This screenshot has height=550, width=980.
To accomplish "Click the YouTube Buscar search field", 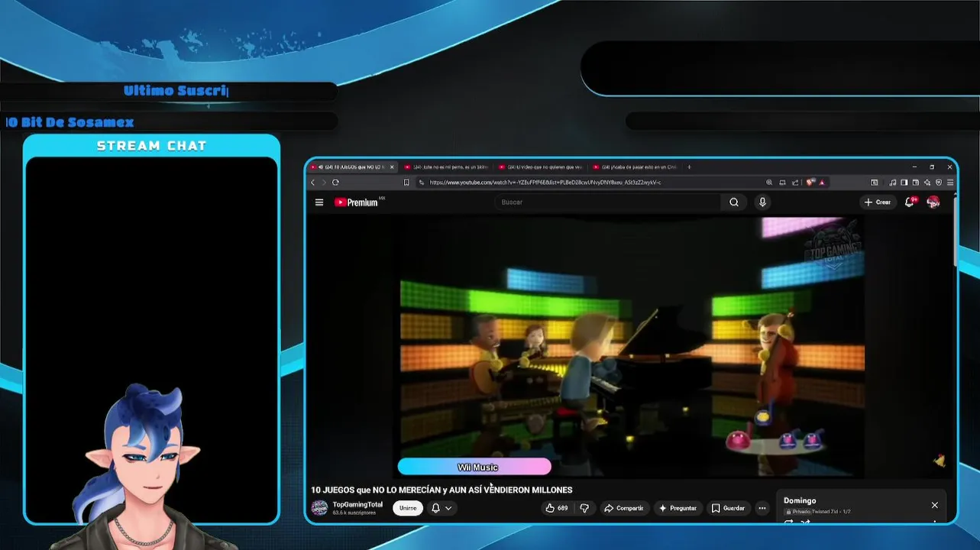I will (x=607, y=202).
